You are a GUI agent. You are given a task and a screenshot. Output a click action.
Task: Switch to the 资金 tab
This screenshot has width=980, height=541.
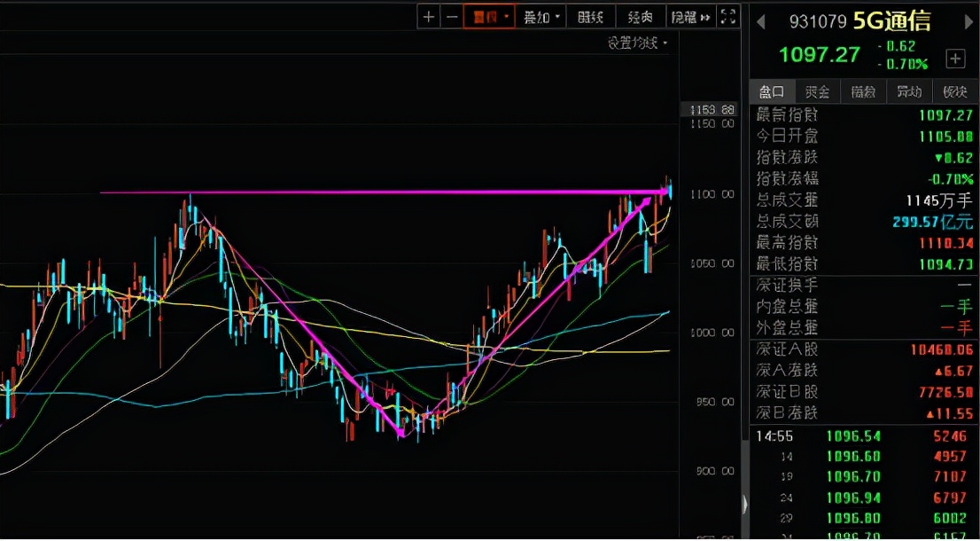point(817,91)
